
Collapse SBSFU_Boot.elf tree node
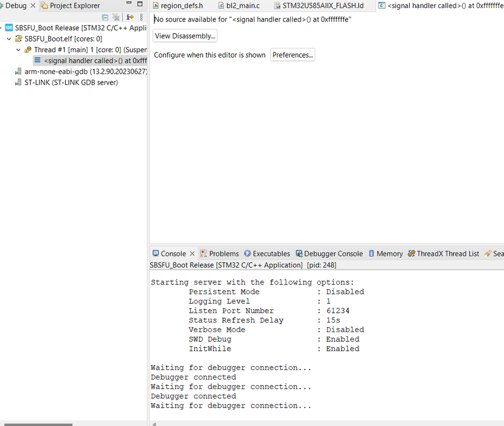[x=9, y=39]
